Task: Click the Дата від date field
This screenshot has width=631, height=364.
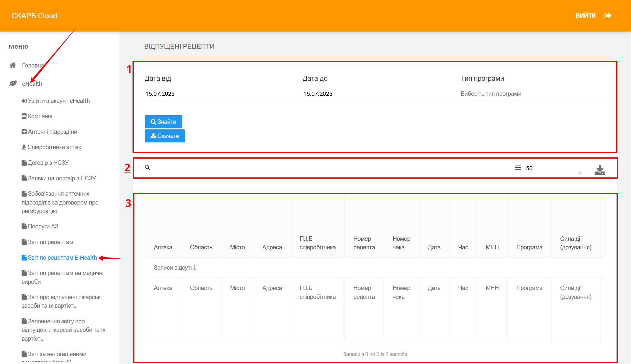Action: tap(217, 94)
